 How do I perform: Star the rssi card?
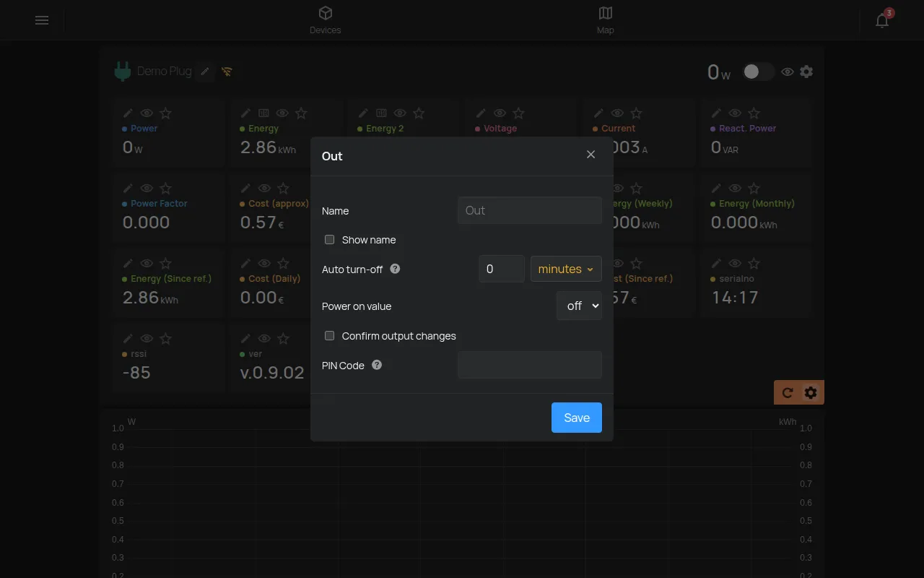(x=165, y=339)
